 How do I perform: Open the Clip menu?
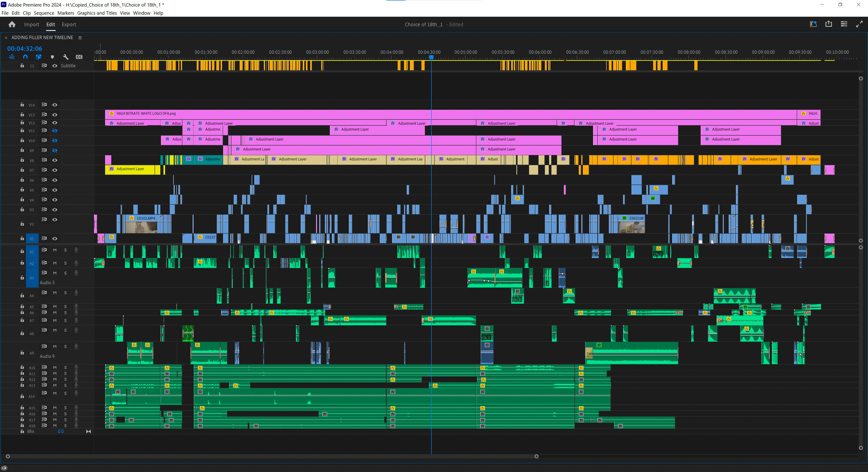[27, 13]
